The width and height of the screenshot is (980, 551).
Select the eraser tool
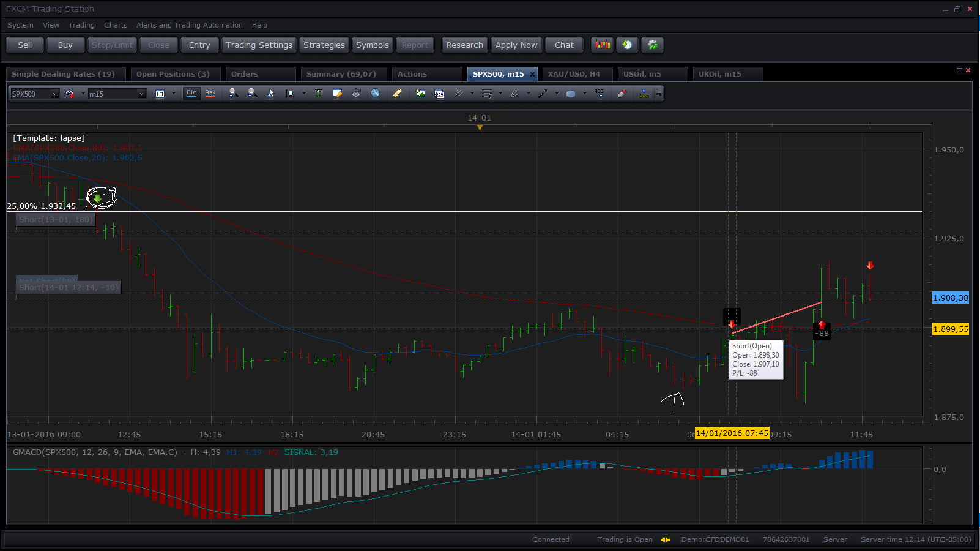pos(622,93)
